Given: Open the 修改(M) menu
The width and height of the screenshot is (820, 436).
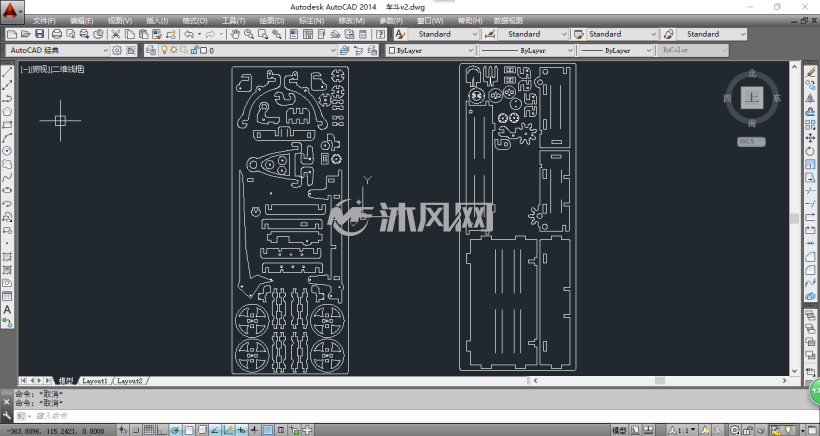Looking at the screenshot, I should click(351, 21).
